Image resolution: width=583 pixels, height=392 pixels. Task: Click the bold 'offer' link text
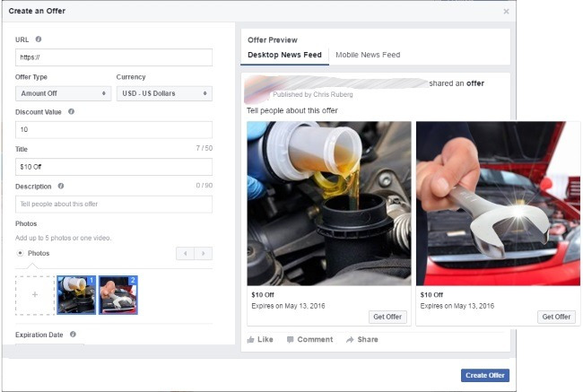pyautogui.click(x=475, y=83)
